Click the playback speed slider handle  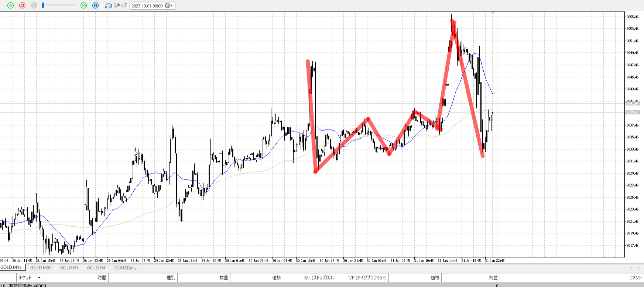[43, 5]
